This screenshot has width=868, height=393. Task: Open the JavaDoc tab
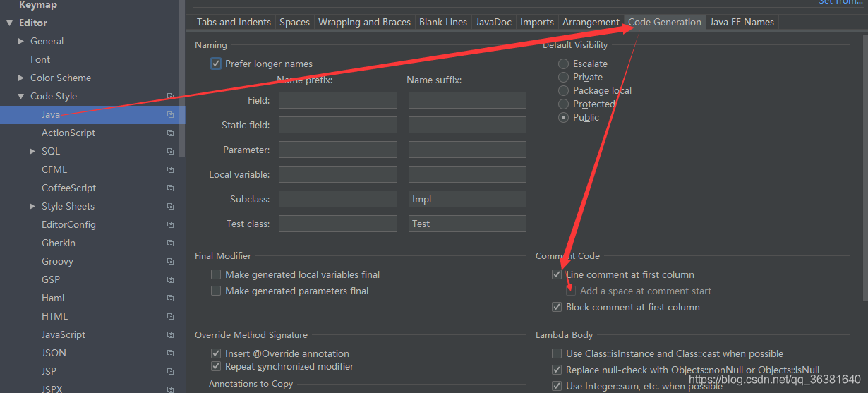[493, 22]
